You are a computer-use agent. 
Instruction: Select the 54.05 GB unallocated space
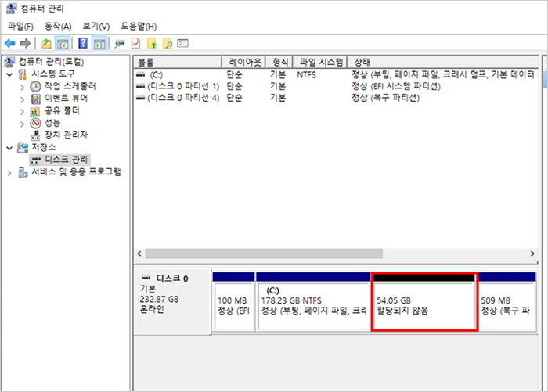pyautogui.click(x=424, y=301)
